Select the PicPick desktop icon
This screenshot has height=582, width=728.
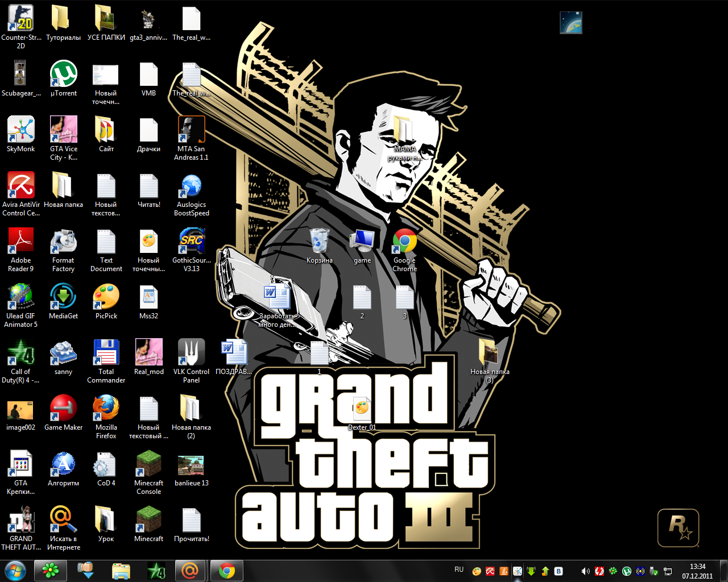tap(106, 297)
